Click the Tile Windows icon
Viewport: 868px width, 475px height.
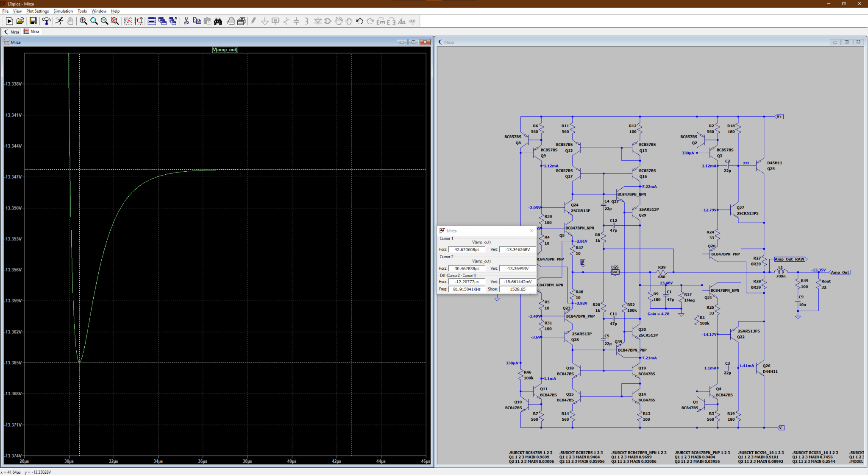pos(152,21)
